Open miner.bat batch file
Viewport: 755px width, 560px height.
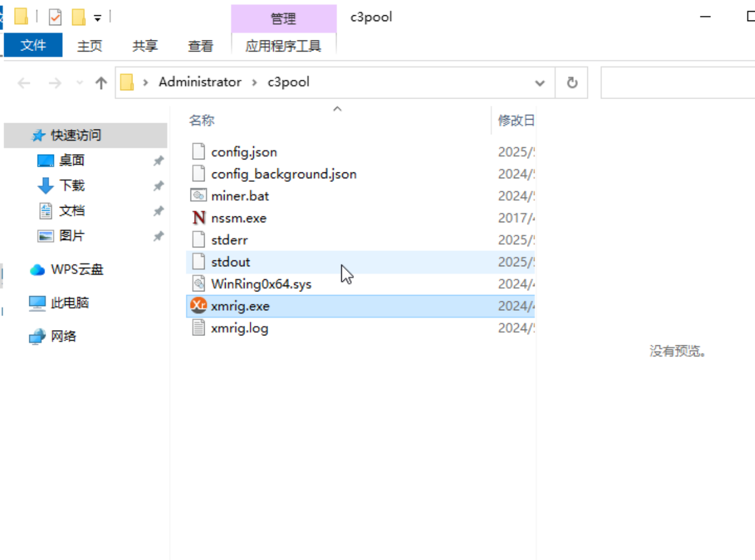(240, 195)
